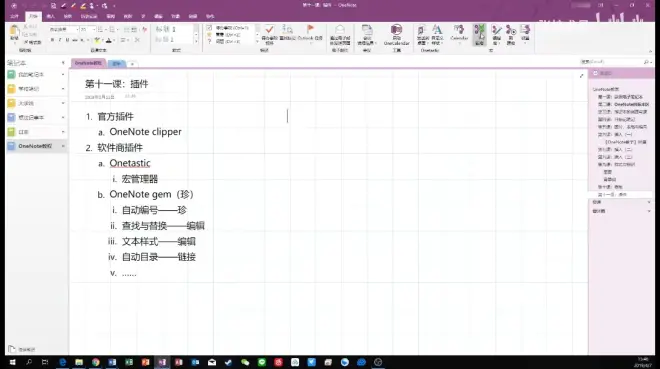Expand the OneNote教程 notebook arrow
Viewport: 660px width, 369px height.
coord(63,146)
